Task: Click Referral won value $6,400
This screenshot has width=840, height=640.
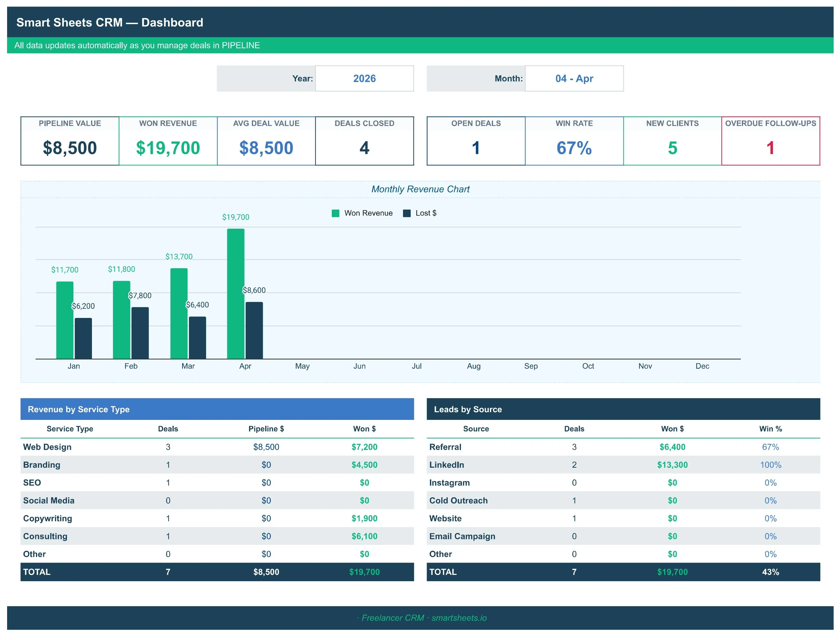Action: tap(672, 447)
